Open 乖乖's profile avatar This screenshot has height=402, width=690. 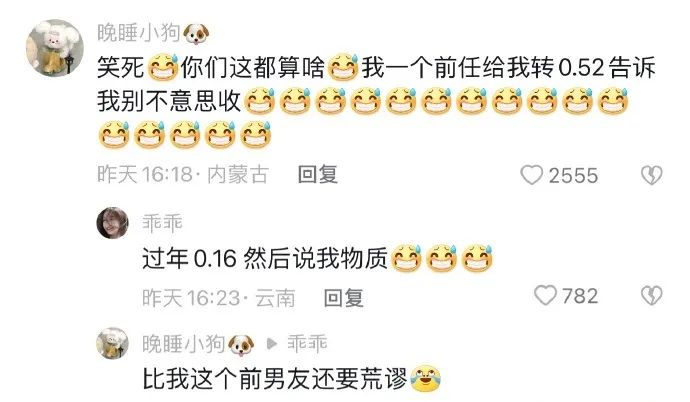pyautogui.click(x=113, y=223)
